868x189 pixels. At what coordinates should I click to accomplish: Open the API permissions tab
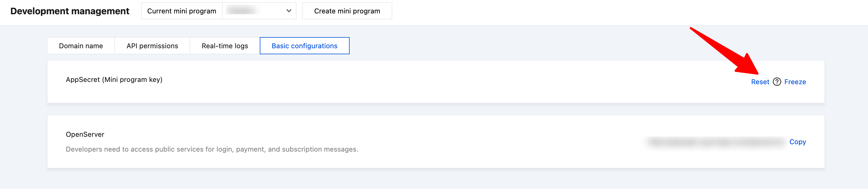pos(152,46)
